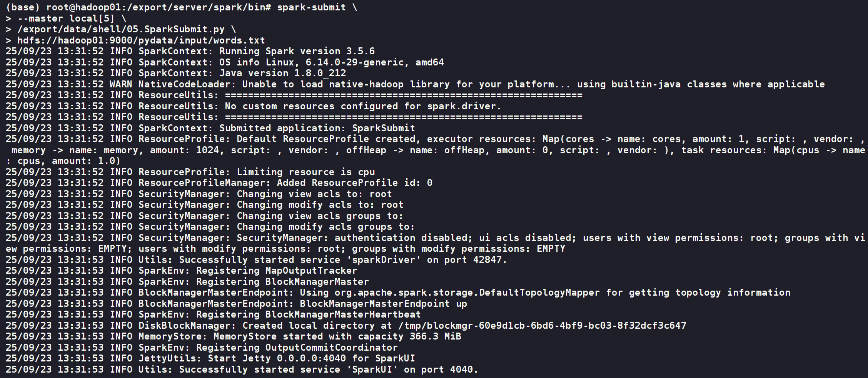Click 'Changing view acls to: root' line
This screenshot has height=378, width=868.
click(314, 194)
